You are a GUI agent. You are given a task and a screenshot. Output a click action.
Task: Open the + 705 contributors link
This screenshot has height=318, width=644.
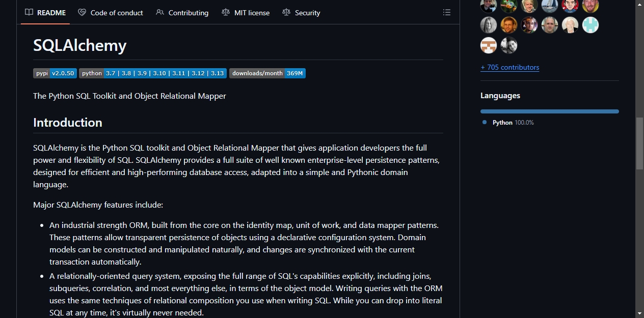click(509, 67)
